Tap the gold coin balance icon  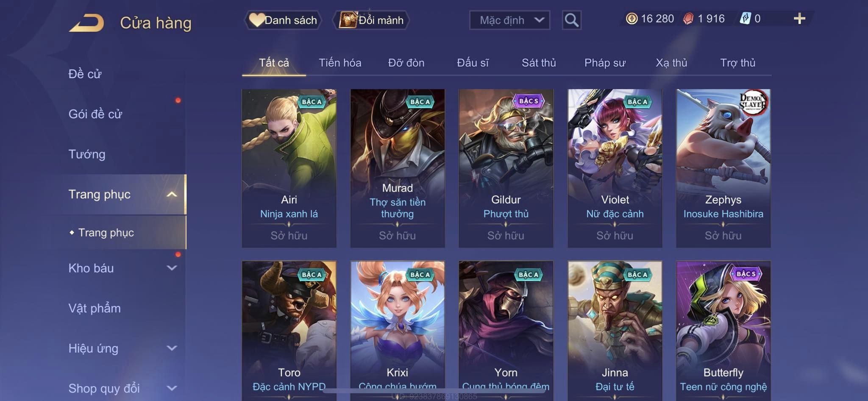[x=632, y=19]
